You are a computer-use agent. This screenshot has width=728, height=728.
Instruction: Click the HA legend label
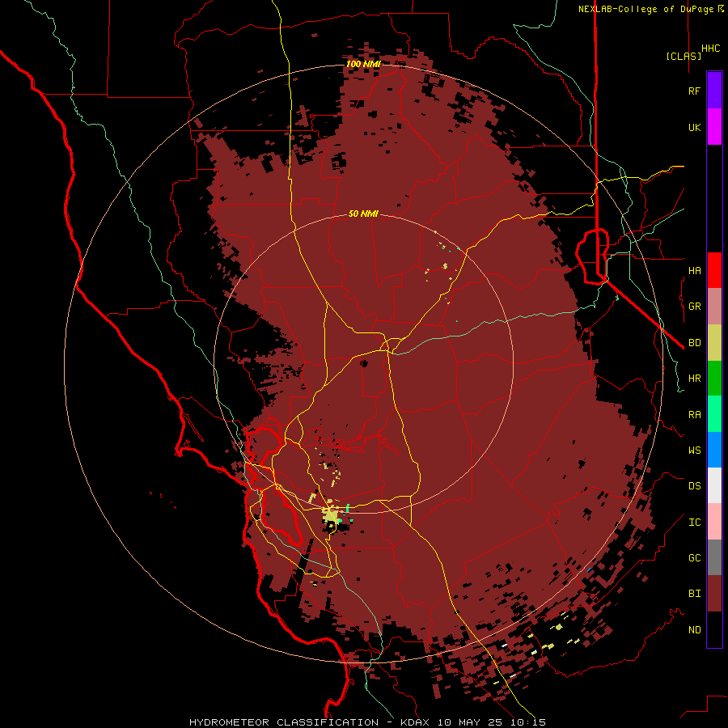pos(694,270)
